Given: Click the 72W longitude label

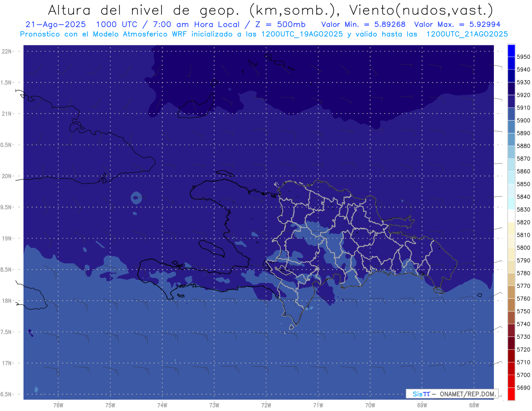Looking at the screenshot, I should point(266,405).
